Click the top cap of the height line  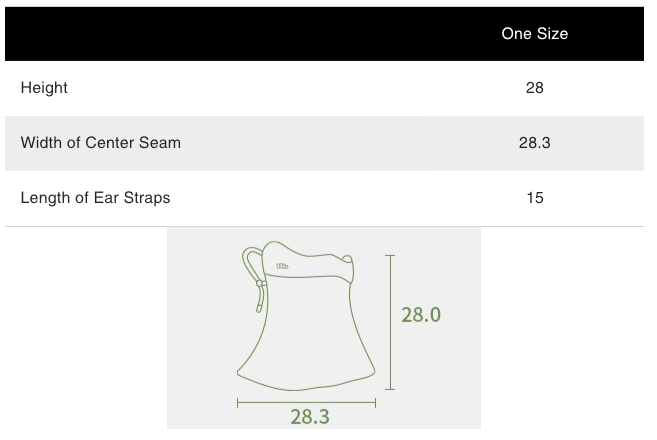pyautogui.click(x=390, y=256)
